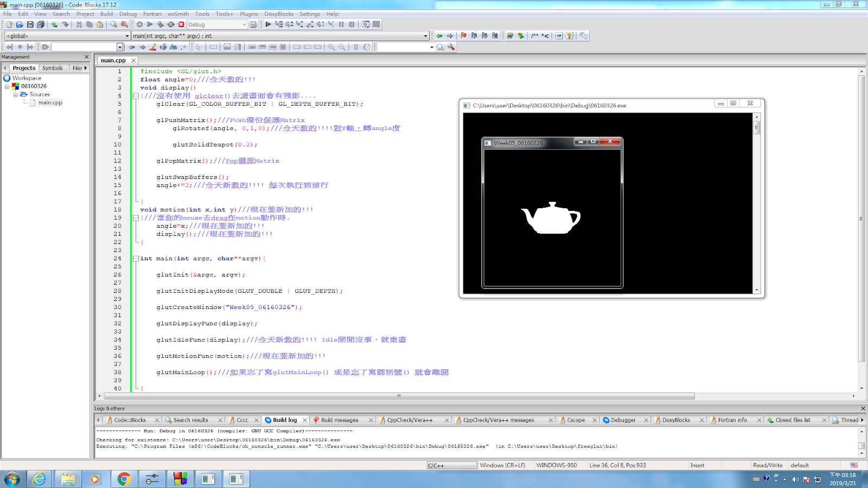
Task: Open the debugging windows menu icon
Action: point(366,24)
